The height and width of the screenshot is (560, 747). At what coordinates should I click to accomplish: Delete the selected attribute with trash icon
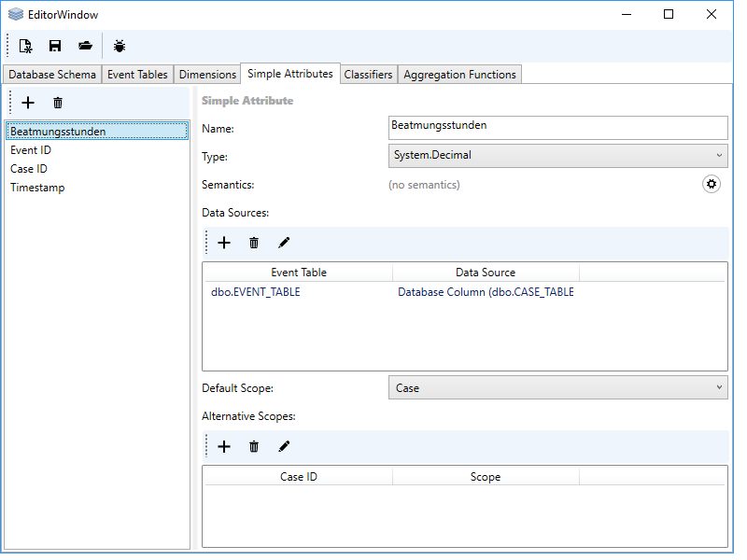(x=58, y=103)
